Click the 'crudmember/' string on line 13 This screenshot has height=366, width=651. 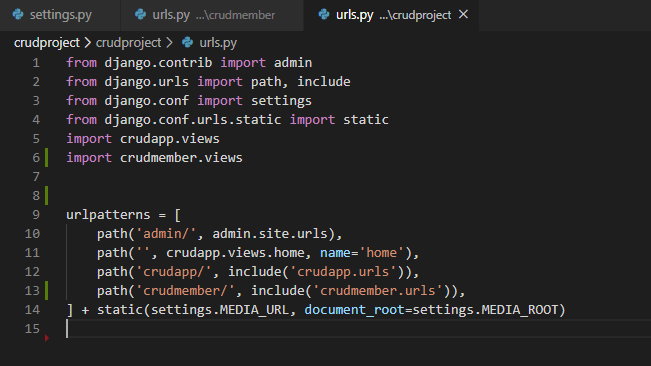click(185, 290)
